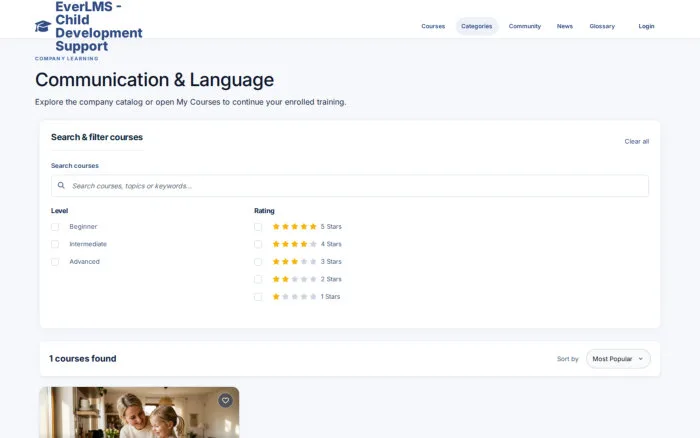This screenshot has width=700, height=438.
Task: Click the 5 Stars rating stars
Action: pos(295,227)
